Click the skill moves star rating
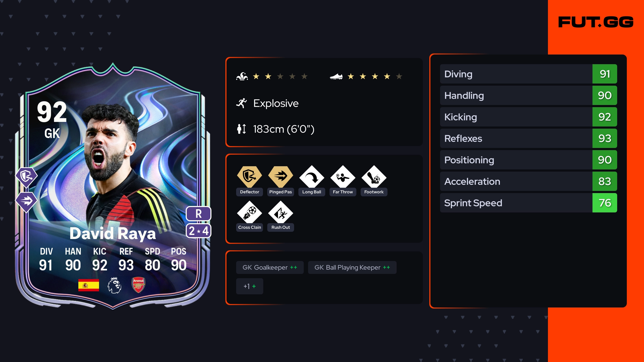 (280, 77)
